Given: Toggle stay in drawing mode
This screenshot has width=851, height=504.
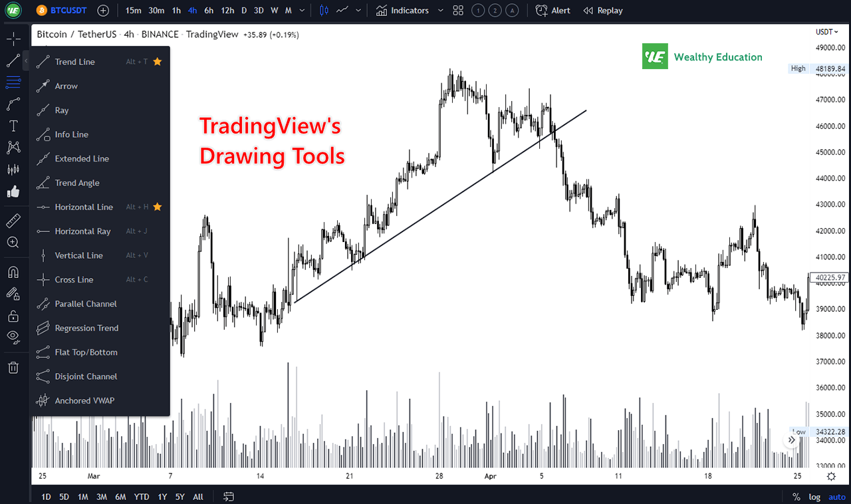Looking at the screenshot, I should [x=13, y=293].
